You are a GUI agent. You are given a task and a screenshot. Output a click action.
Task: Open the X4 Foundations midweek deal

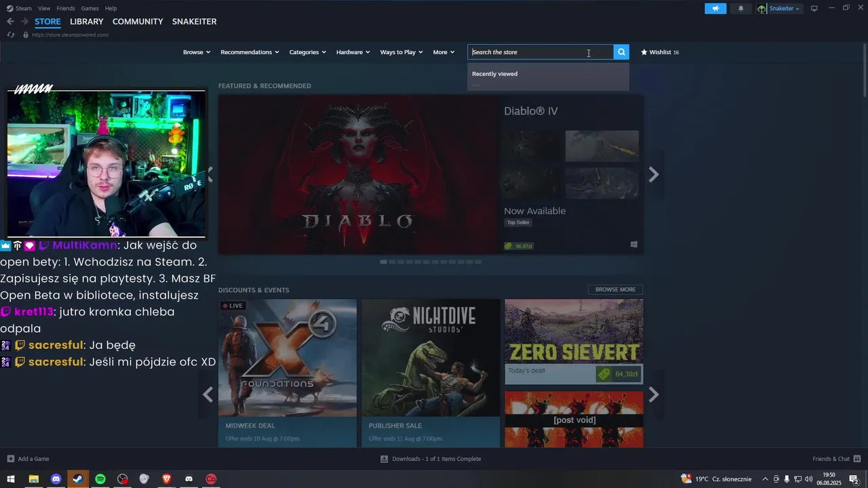[x=288, y=373]
